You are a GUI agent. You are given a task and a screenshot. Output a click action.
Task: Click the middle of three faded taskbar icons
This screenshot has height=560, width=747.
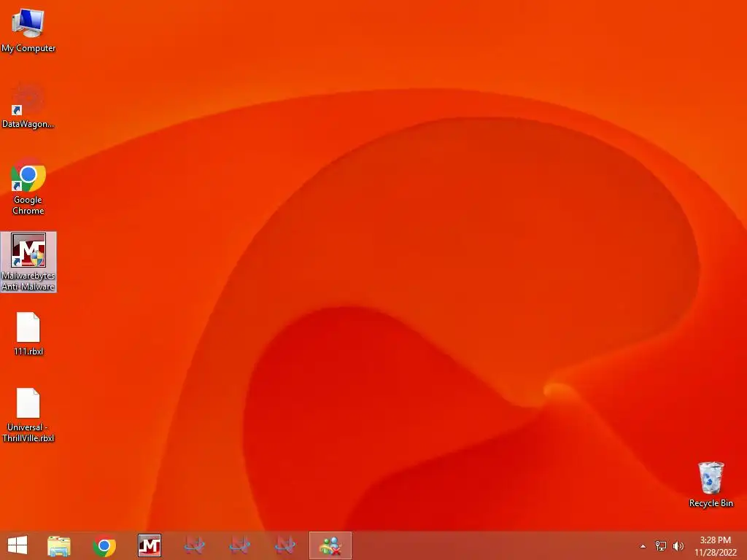pyautogui.click(x=239, y=545)
